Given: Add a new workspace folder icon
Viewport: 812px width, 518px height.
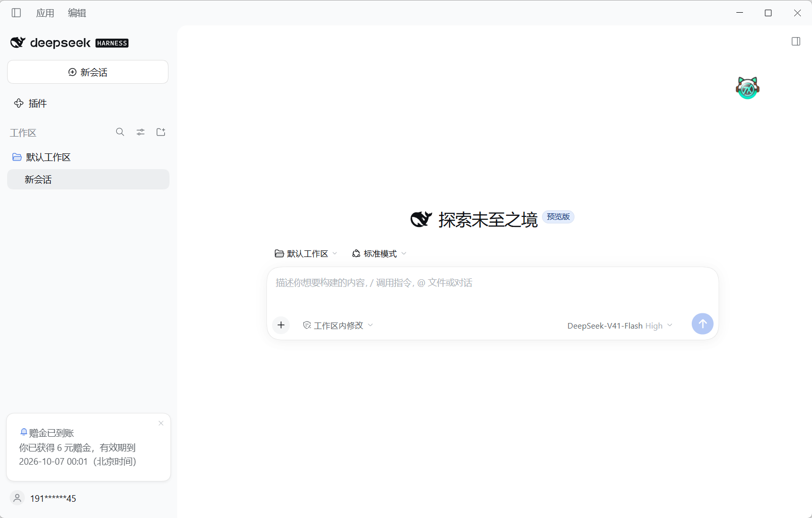Looking at the screenshot, I should 161,132.
